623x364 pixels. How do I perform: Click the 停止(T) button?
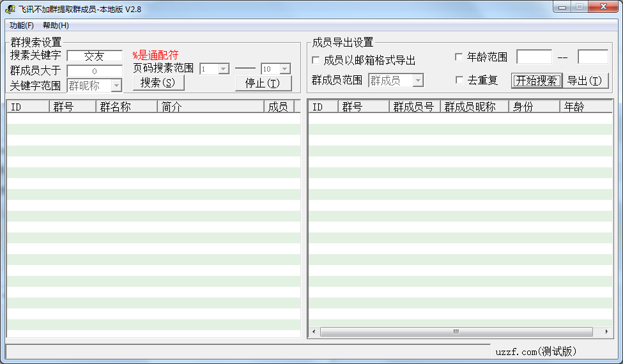pyautogui.click(x=263, y=83)
